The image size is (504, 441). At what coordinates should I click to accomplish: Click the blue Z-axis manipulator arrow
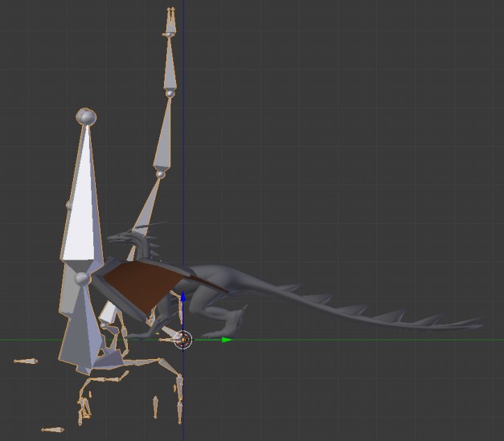[x=182, y=298]
